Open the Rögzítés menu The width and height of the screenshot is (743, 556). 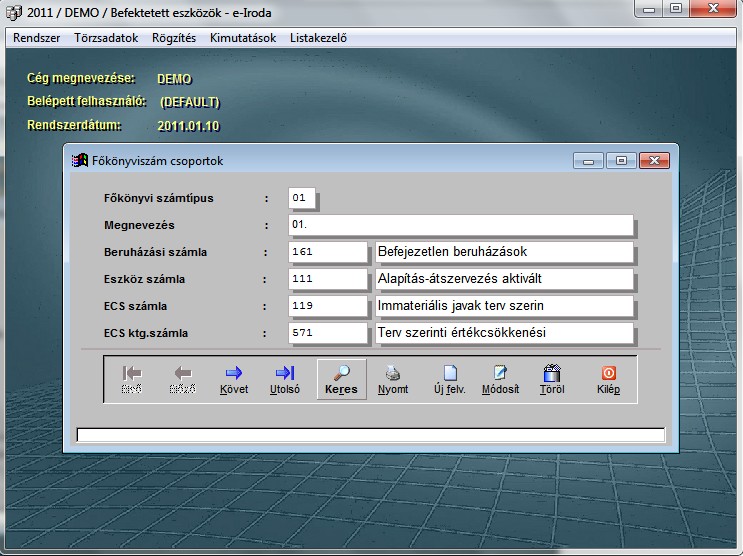coord(174,38)
